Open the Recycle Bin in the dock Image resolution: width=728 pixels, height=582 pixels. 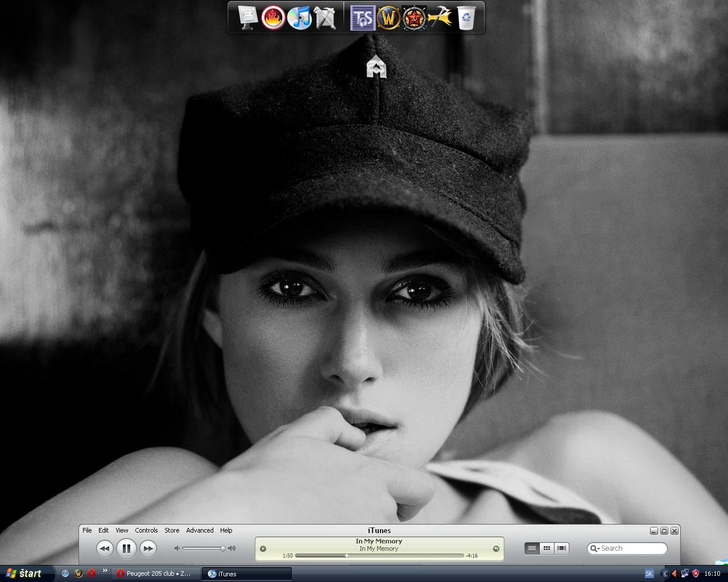[x=466, y=18]
